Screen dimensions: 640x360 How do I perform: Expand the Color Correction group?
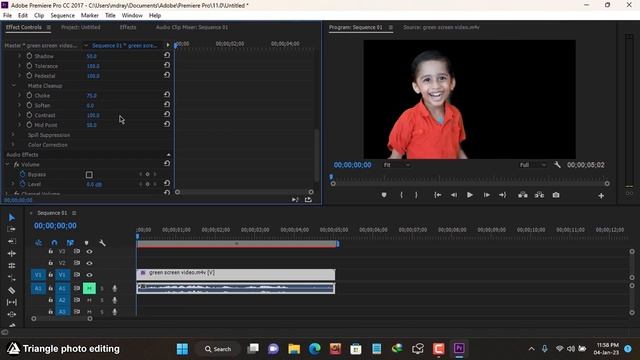point(13,144)
